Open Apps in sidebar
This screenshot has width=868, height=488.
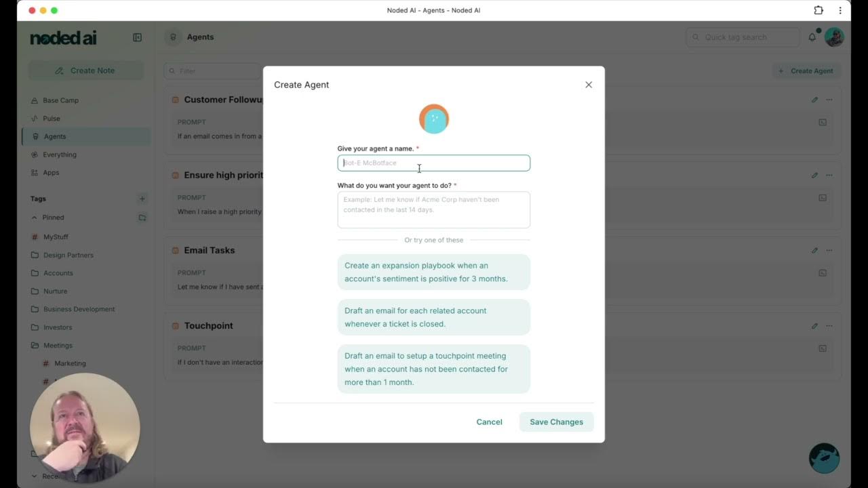point(51,173)
